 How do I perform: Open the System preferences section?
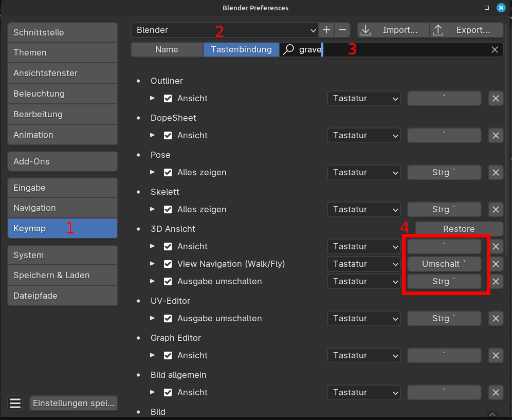tap(63, 255)
